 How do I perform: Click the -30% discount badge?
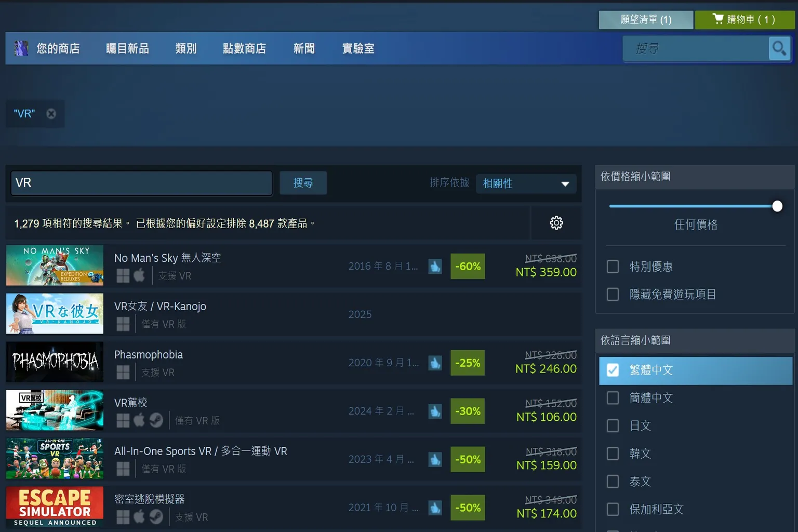[468, 411]
